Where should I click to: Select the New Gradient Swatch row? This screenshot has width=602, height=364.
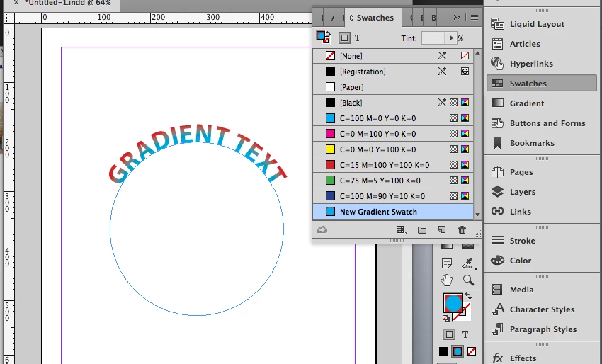pyautogui.click(x=393, y=212)
